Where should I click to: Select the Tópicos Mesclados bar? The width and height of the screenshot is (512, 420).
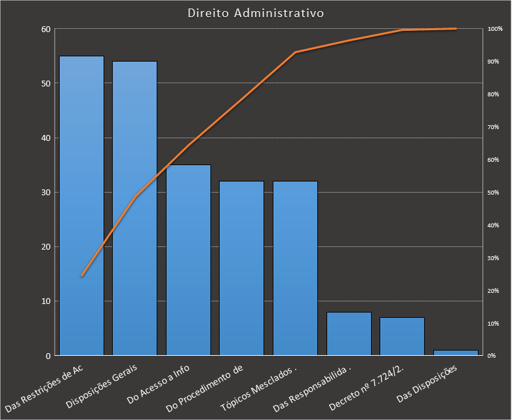295,268
